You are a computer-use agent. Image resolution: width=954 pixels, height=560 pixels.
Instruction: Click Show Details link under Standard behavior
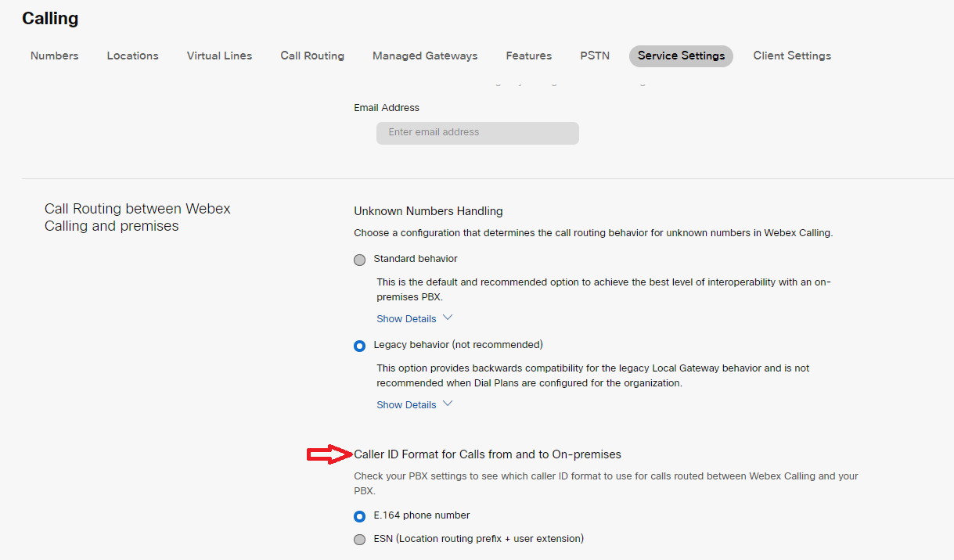406,319
